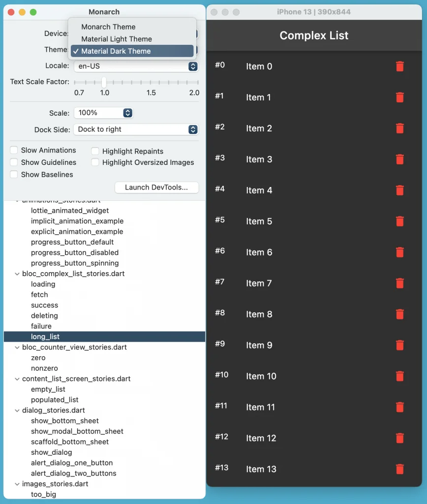Open the Locale en-US dropdown

[193, 66]
